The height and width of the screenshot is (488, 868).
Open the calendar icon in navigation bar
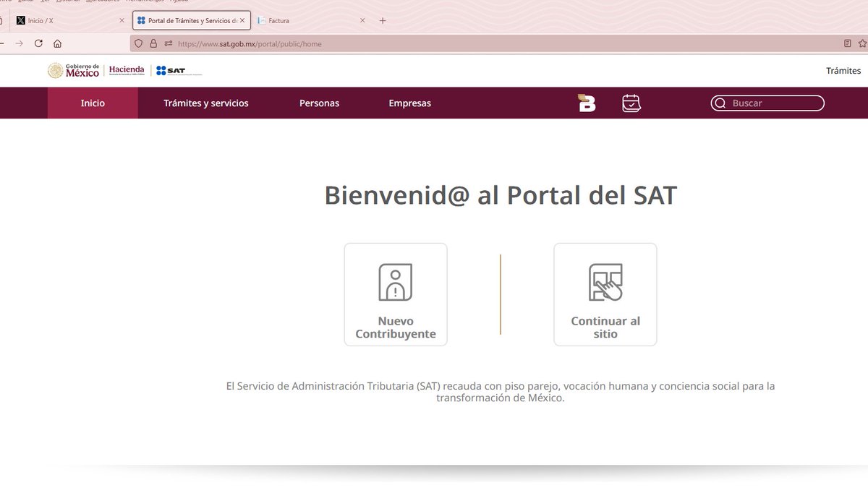click(x=631, y=103)
